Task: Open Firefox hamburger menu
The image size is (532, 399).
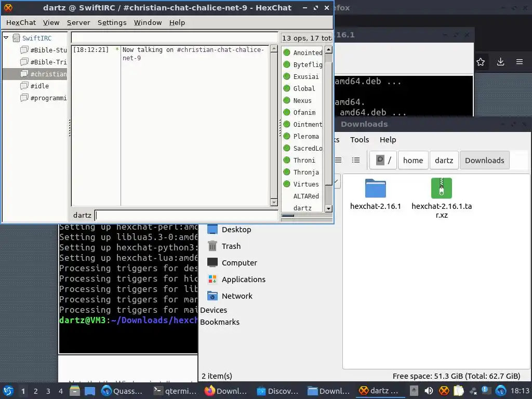Action: tap(520, 62)
